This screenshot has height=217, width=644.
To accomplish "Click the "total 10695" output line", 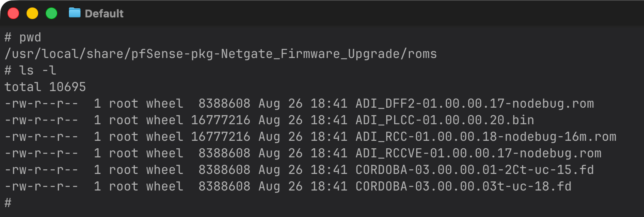I will 45,87.
